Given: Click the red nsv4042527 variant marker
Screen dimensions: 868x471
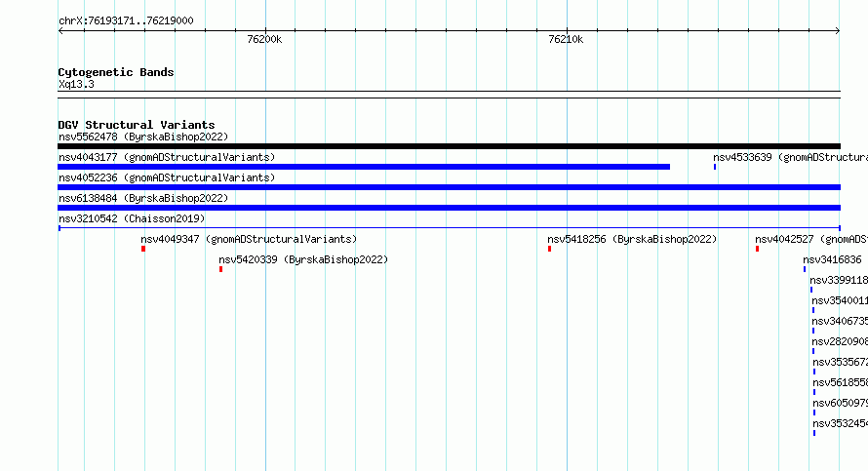Looking at the screenshot, I should [x=757, y=249].
